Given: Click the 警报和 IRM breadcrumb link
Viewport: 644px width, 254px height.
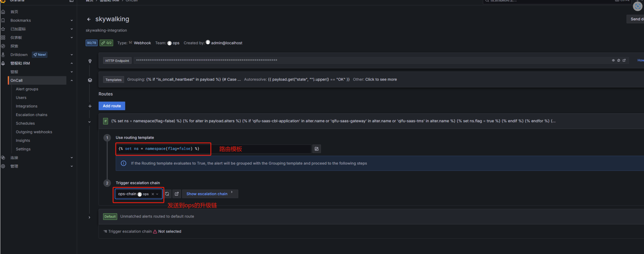Looking at the screenshot, I should pos(109,1).
